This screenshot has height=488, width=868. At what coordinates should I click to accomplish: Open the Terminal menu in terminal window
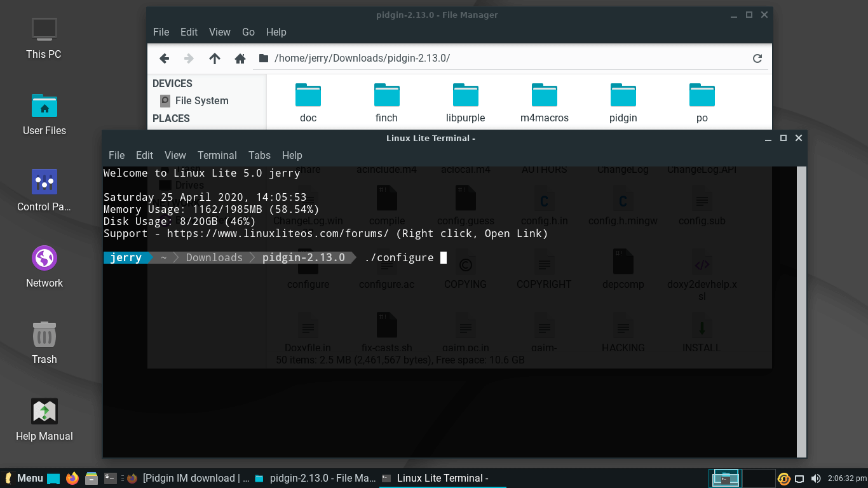coord(217,155)
